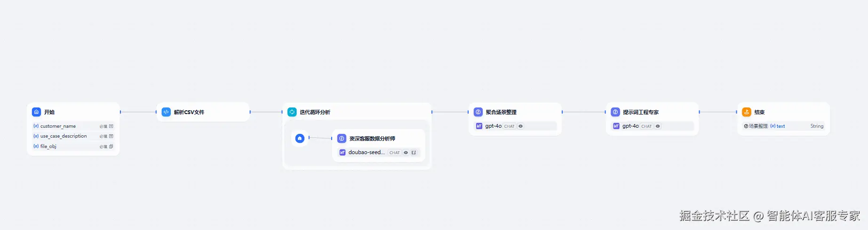Viewport: 868px width, 230px height.
Task: Click the String type label in 结束 node
Action: pos(817,126)
